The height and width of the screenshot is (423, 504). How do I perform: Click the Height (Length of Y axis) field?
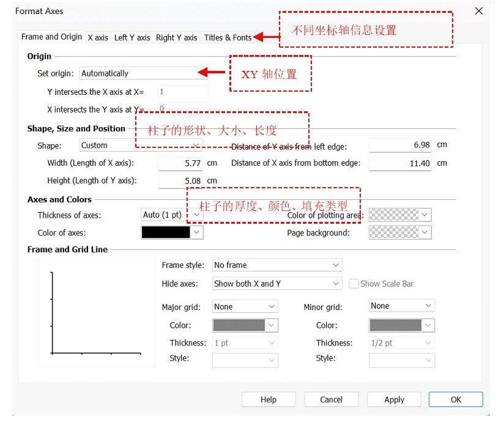pyautogui.click(x=180, y=181)
